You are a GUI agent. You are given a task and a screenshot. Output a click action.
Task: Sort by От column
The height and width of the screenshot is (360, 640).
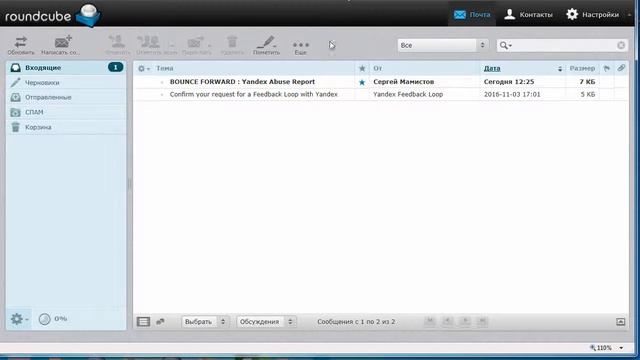[x=378, y=69]
